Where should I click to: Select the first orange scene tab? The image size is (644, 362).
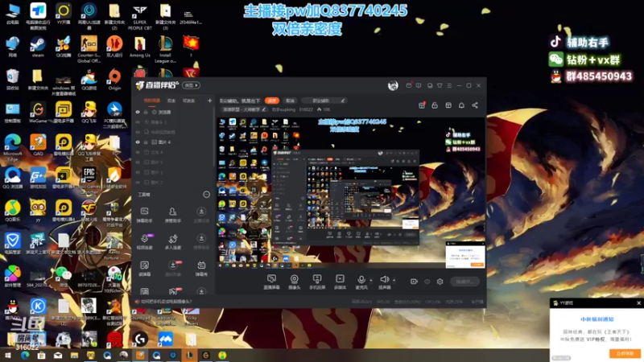coord(151,101)
